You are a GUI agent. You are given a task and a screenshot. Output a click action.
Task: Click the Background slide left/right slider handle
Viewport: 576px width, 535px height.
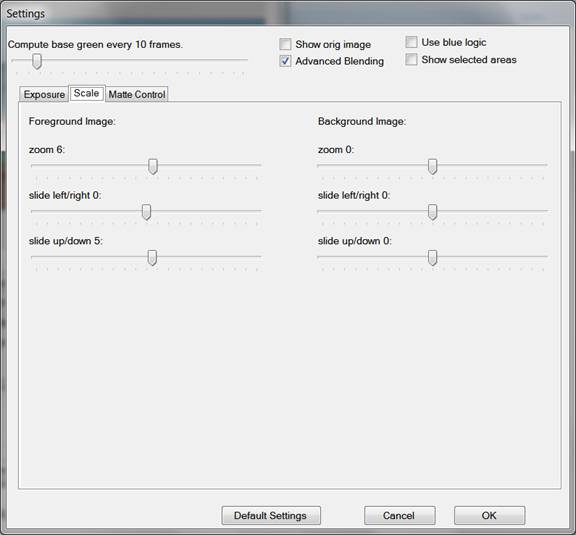pyautogui.click(x=433, y=212)
